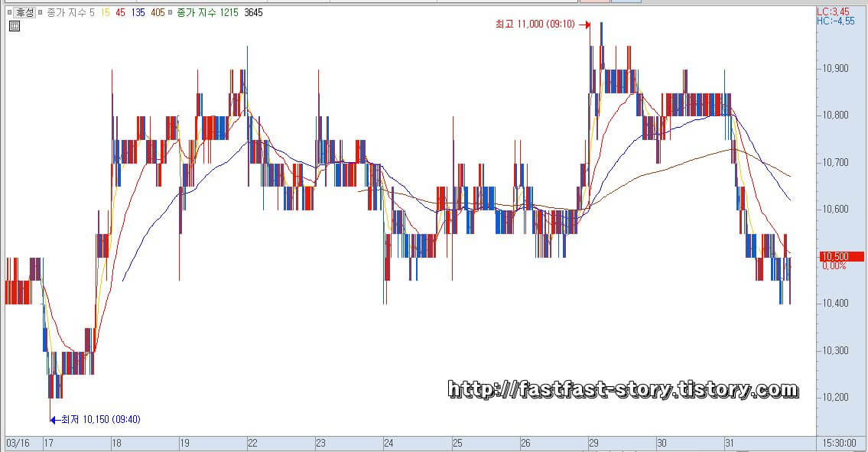Click the 10,400 price axis label
The height and width of the screenshot is (452, 868).
(x=835, y=303)
